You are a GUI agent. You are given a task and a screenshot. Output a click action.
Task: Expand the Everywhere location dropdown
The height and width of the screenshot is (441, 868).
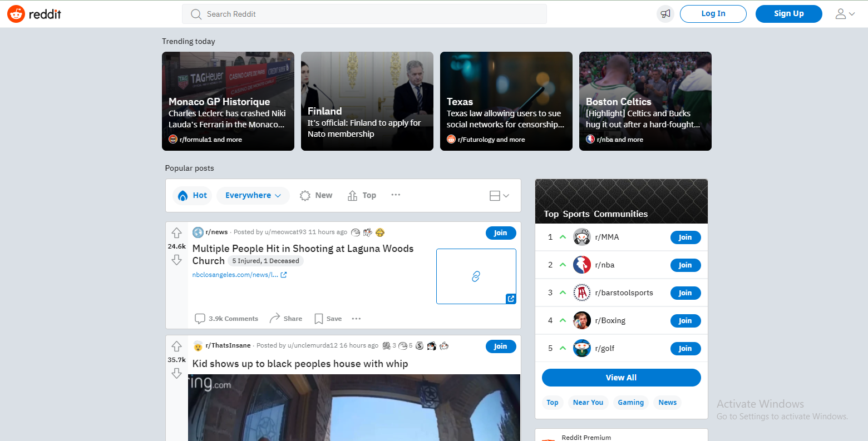click(253, 195)
